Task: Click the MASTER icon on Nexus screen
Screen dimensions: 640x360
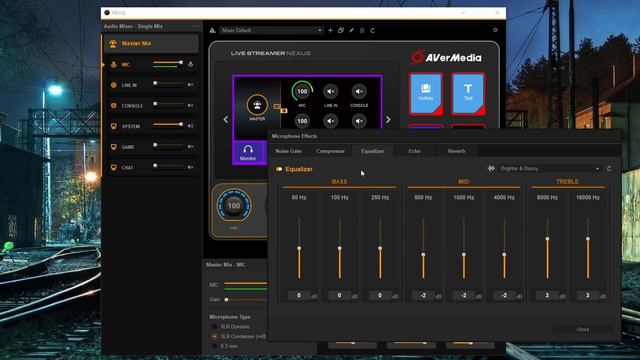Action: pyautogui.click(x=257, y=105)
